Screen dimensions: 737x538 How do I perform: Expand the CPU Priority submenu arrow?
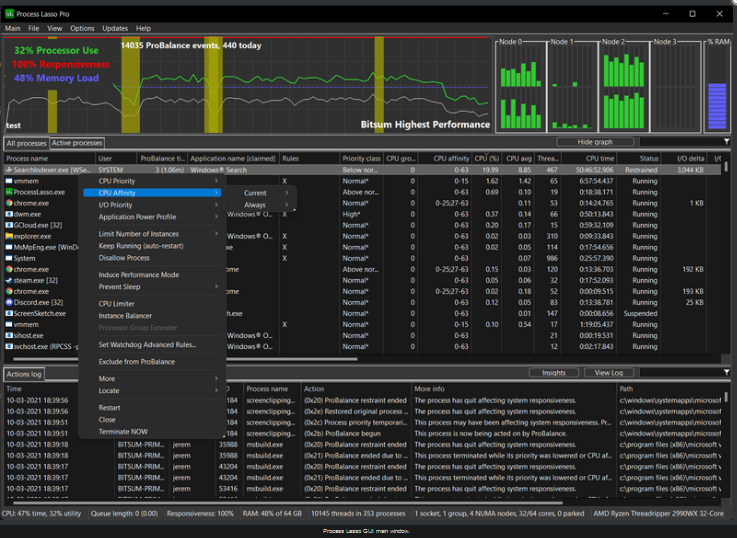tap(216, 181)
